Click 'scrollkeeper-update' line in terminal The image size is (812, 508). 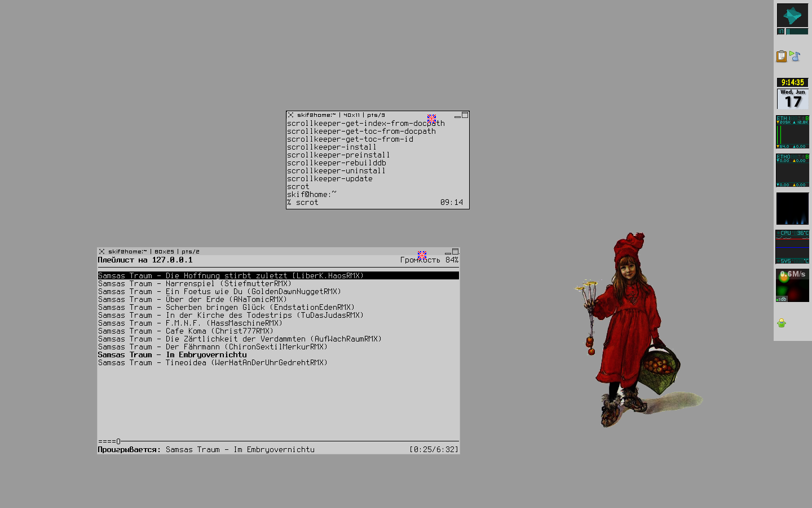click(330, 178)
